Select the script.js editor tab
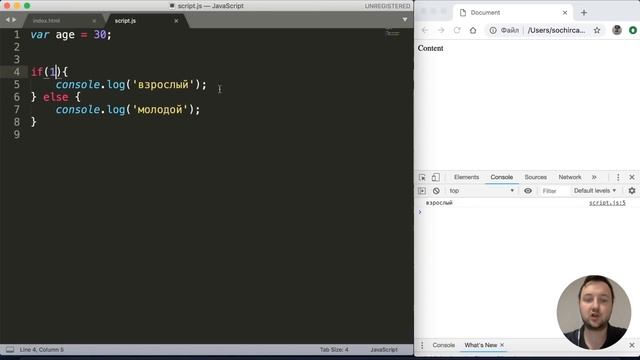This screenshot has height=360, width=640. (125, 20)
